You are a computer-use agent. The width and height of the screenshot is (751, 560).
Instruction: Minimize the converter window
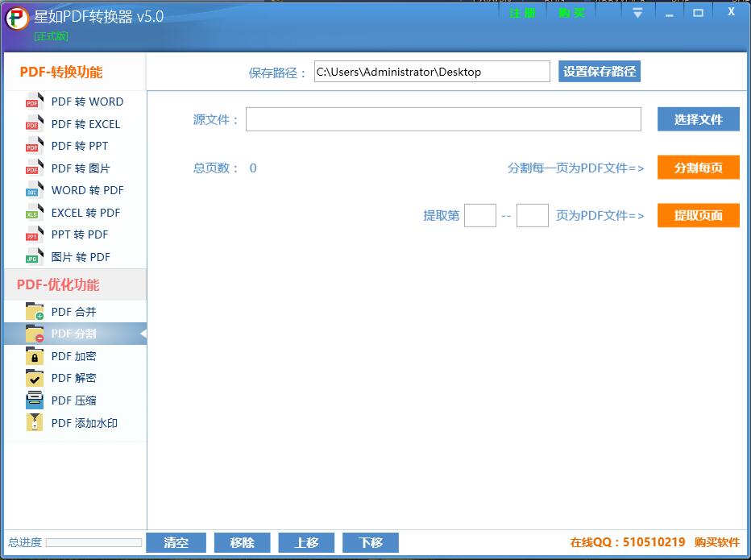click(669, 14)
